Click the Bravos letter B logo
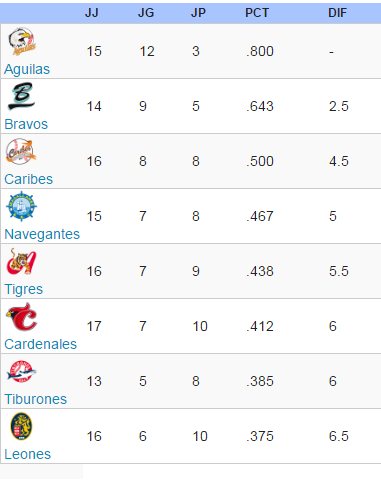This screenshot has height=484, width=381. (x=21, y=97)
